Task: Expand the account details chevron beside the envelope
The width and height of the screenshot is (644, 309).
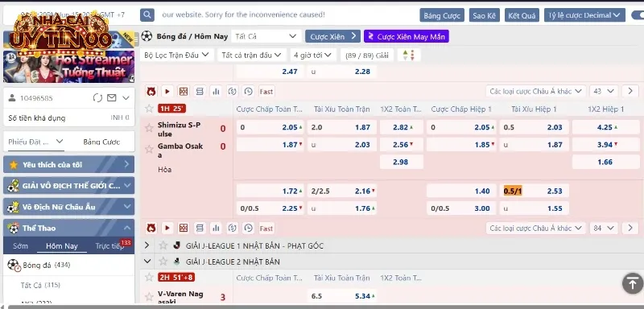Action: coord(126,98)
